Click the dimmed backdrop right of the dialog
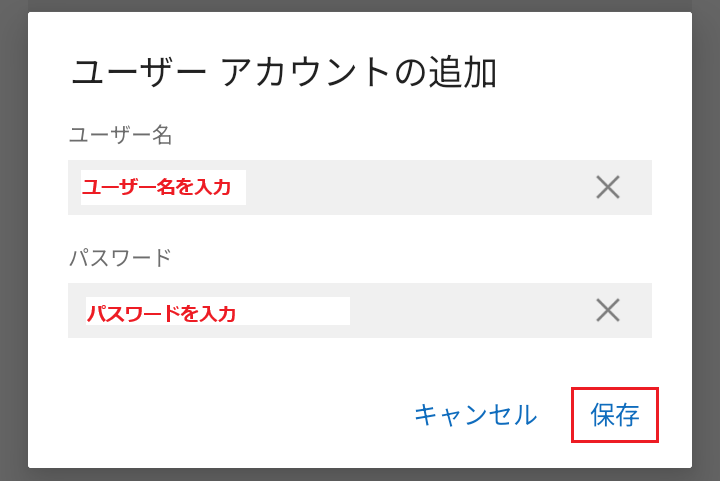 click(x=706, y=240)
